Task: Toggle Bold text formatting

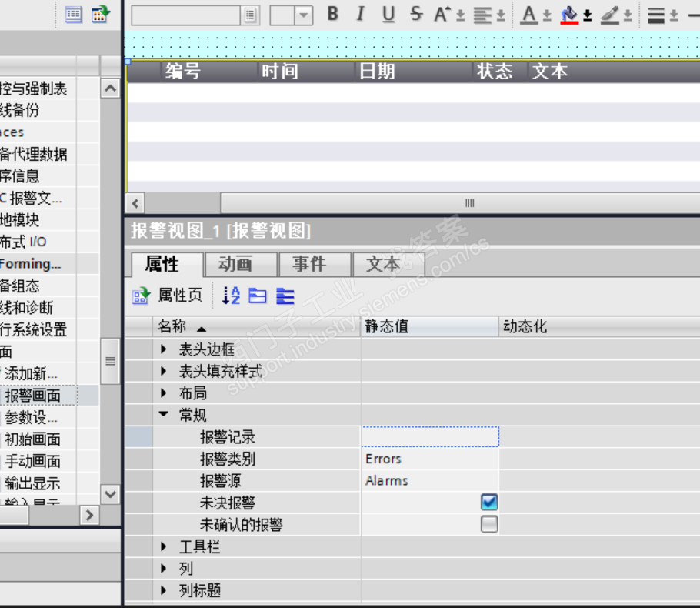Action: 332,15
